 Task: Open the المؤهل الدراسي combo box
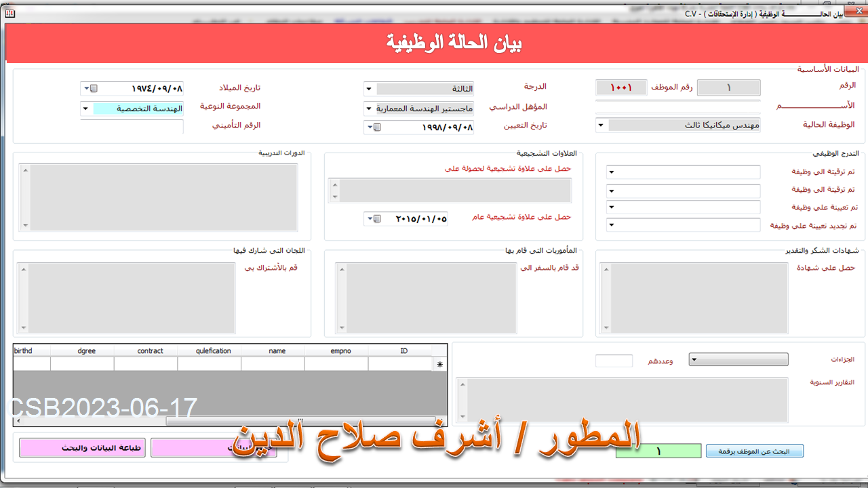click(368, 108)
